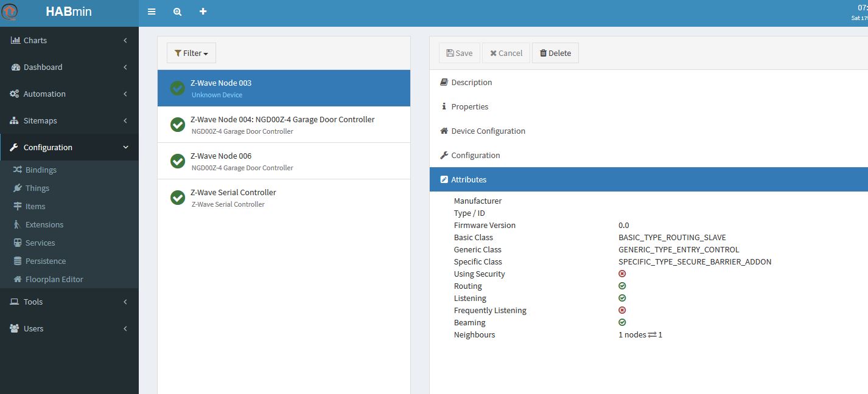Click the HABmin logo icon
Viewport: 868px width, 394px height.
[x=10, y=12]
